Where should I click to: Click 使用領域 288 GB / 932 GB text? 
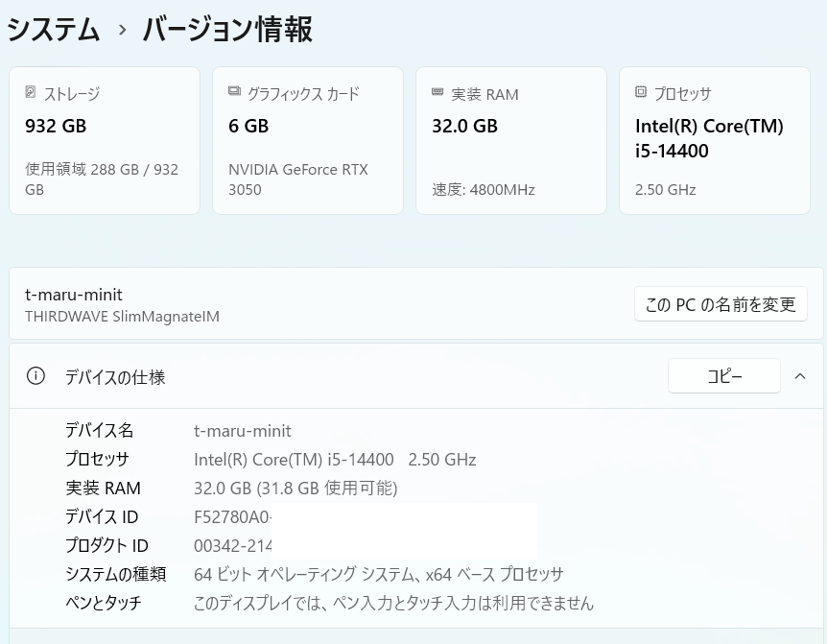point(102,179)
